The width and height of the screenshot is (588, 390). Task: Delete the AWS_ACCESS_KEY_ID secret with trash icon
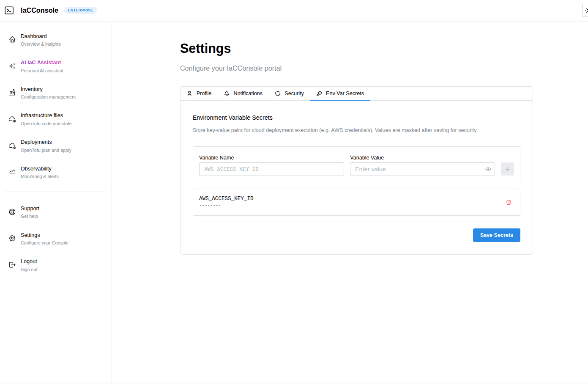coord(509,202)
